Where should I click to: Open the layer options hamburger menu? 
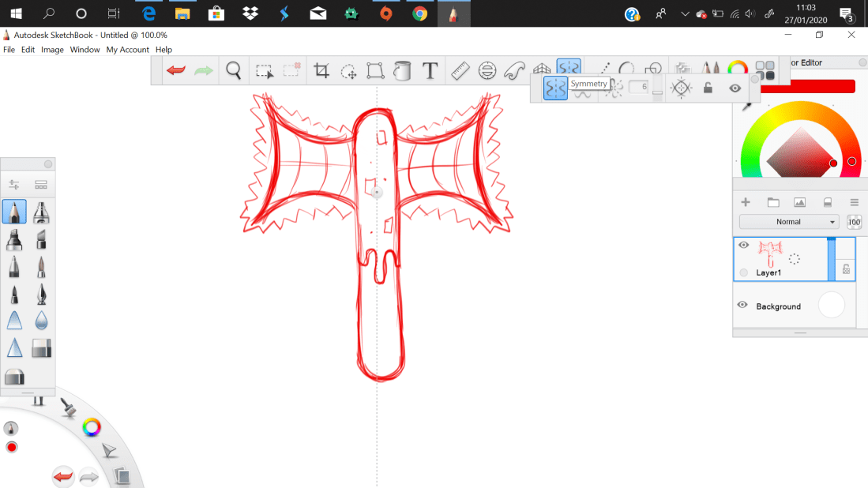coord(855,201)
